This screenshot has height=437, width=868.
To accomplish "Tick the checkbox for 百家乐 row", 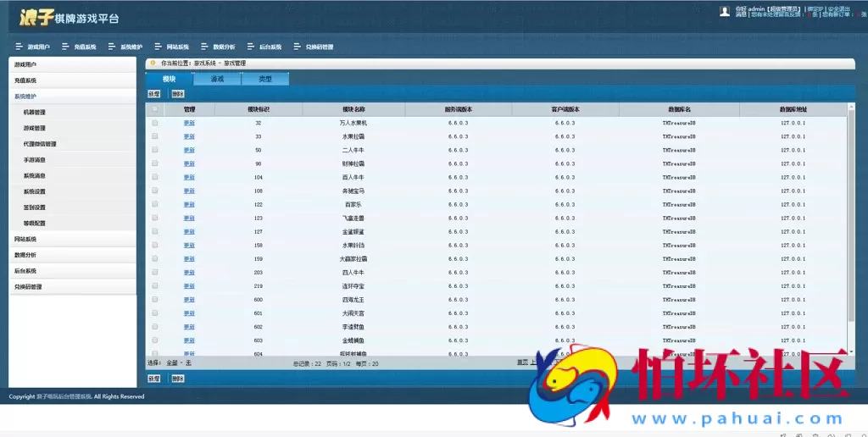I will (x=154, y=204).
